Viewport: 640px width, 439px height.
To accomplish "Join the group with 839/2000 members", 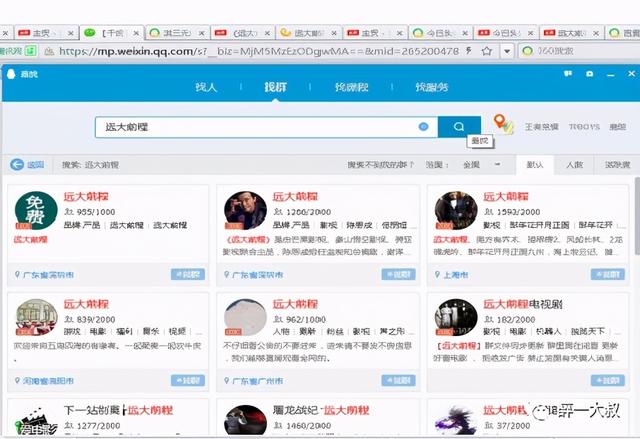I will coord(188,381).
